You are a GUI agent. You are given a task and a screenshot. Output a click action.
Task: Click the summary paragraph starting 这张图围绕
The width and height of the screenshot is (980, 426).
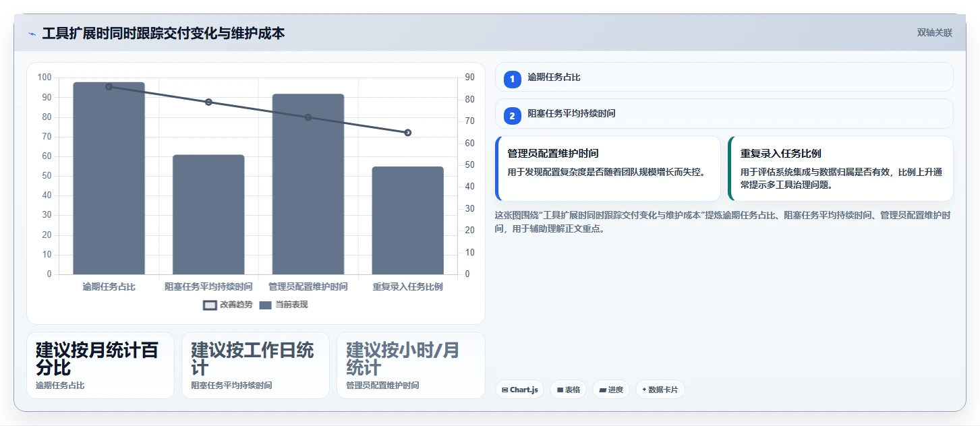click(x=722, y=222)
